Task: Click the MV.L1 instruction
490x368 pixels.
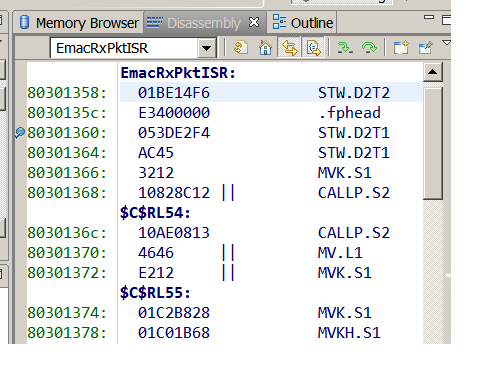Action: (340, 253)
